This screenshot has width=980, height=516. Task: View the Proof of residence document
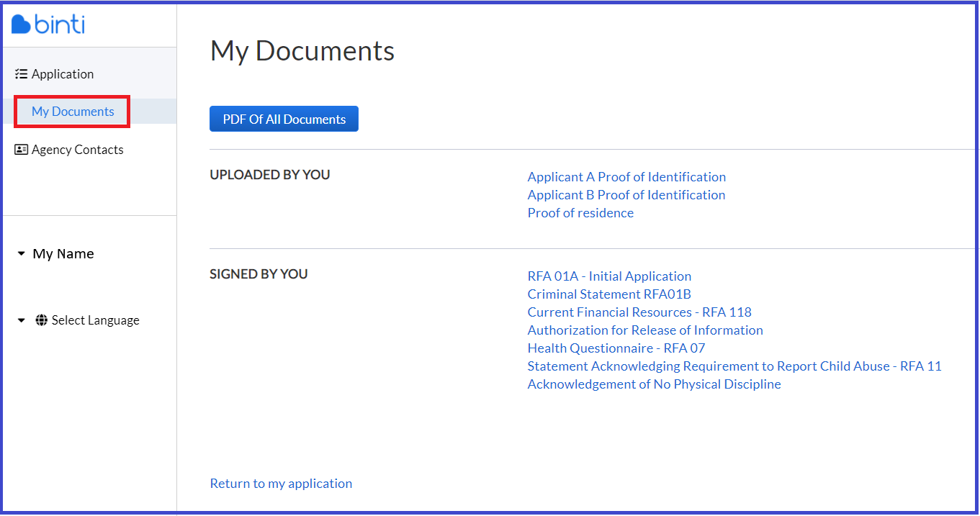click(580, 213)
